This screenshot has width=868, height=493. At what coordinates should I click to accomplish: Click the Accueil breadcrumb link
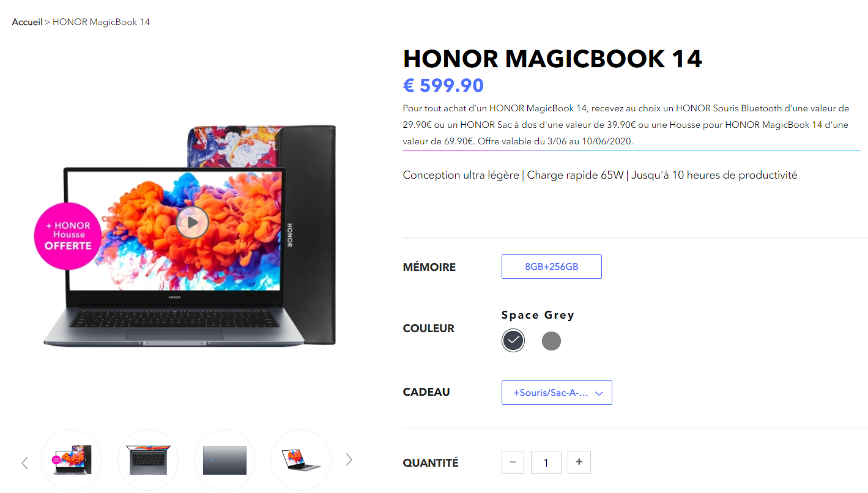(x=27, y=22)
